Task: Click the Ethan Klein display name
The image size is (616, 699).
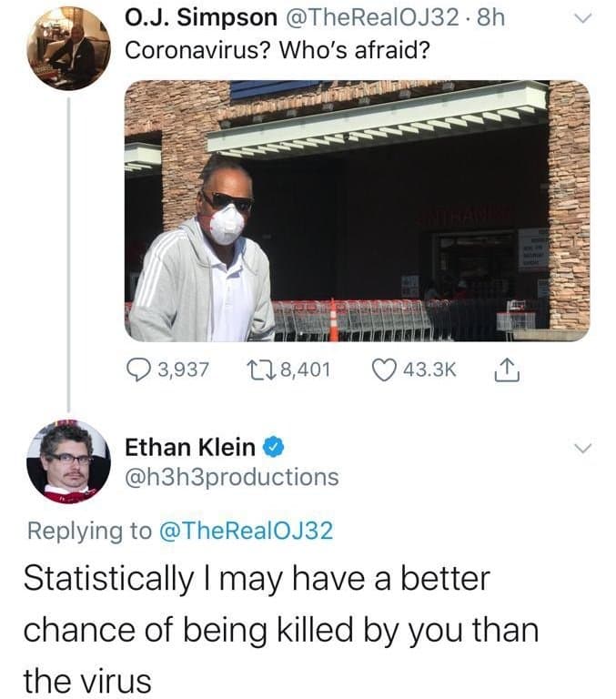Action: click(x=190, y=447)
